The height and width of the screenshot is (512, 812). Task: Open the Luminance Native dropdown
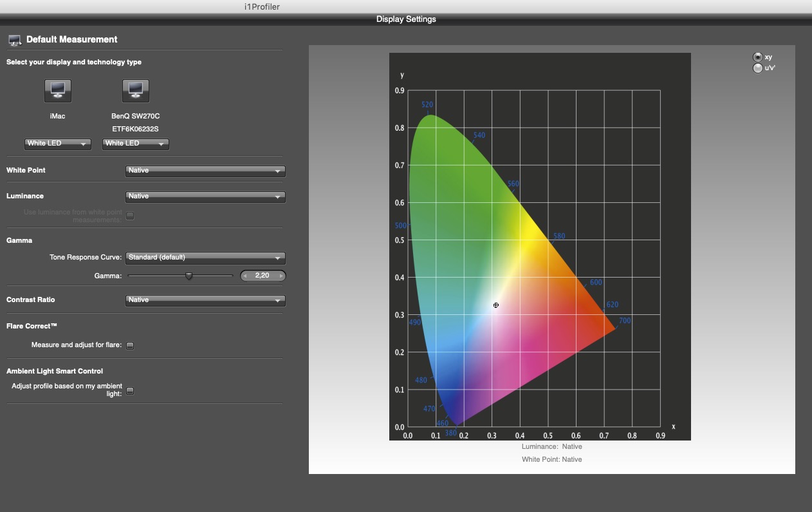[205, 196]
